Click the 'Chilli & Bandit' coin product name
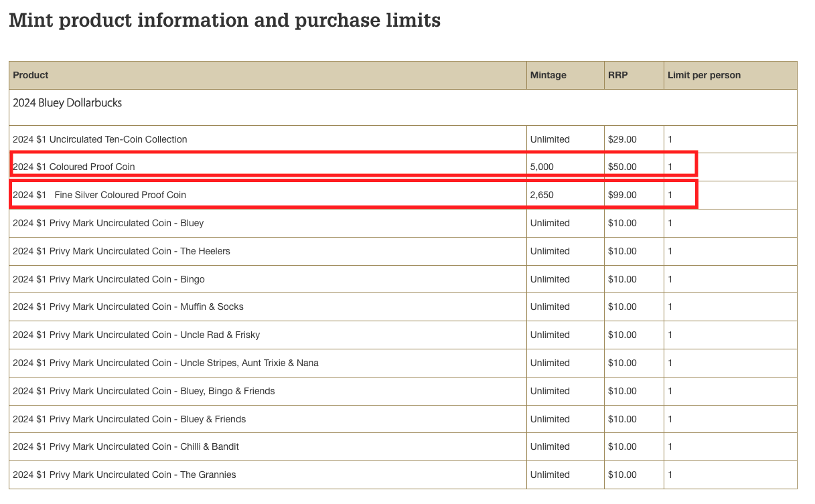The width and height of the screenshot is (815, 504). [x=126, y=446]
